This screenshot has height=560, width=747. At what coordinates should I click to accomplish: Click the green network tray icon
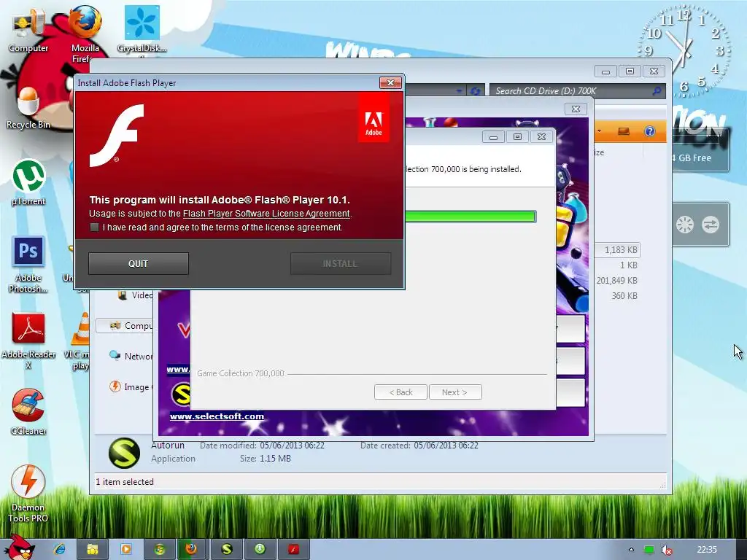[x=649, y=550]
